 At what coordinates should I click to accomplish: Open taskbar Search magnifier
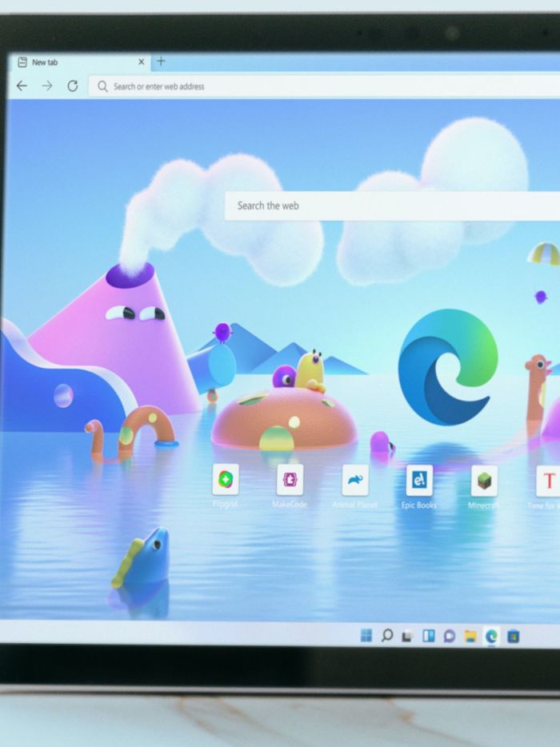387,636
